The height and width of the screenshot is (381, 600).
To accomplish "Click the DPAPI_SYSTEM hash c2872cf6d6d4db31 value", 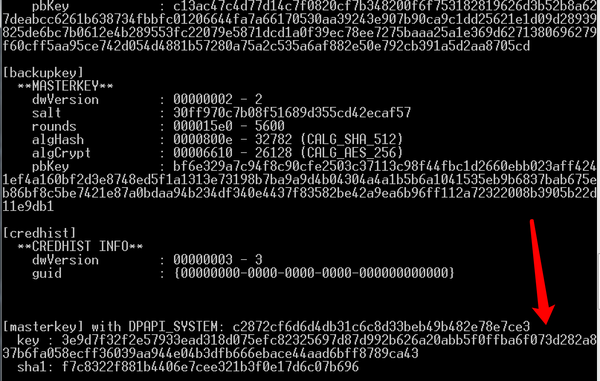I will coord(381,327).
